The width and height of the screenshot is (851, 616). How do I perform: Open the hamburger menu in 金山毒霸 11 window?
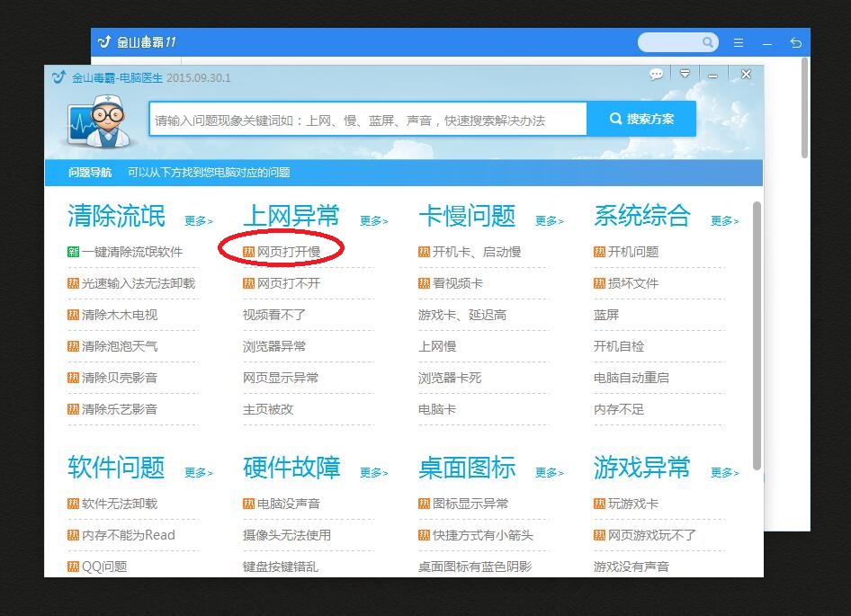coord(739,42)
